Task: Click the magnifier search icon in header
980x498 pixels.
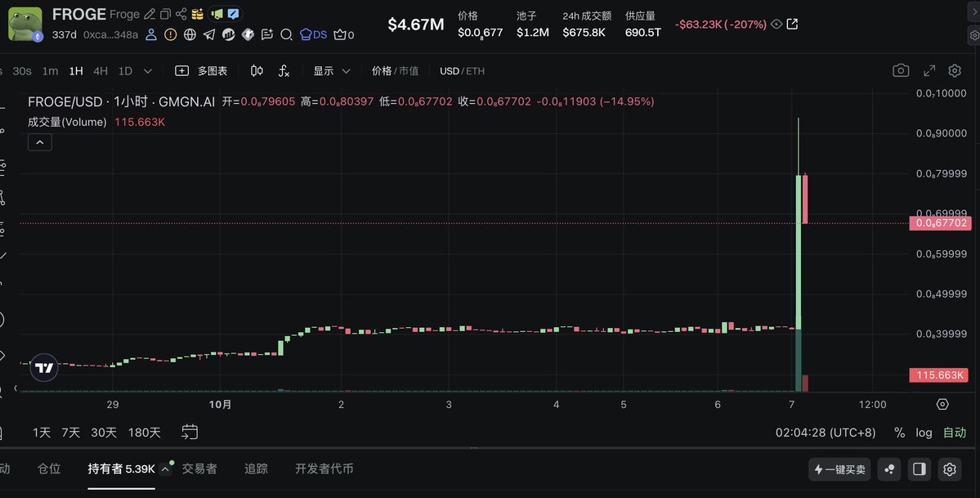Action: [286, 34]
